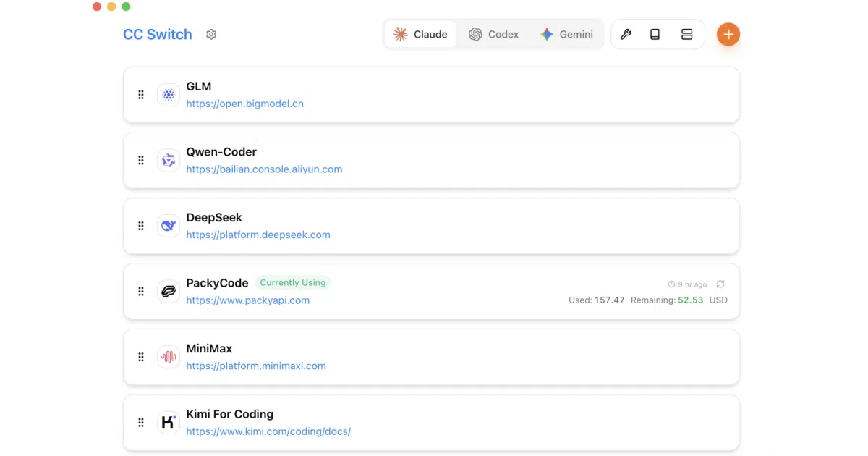Open https://bailian.console.aliyun.com link

coord(264,169)
